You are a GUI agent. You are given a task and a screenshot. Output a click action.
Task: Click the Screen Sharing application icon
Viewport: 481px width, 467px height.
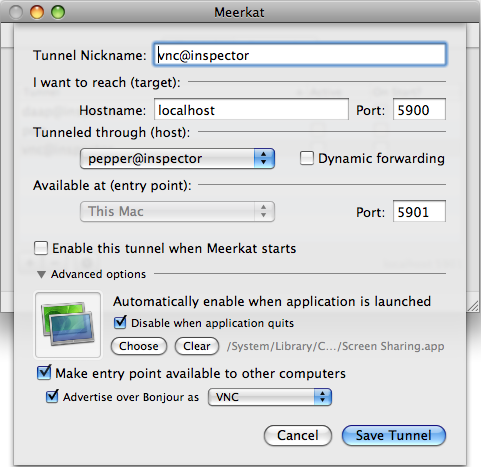68,325
